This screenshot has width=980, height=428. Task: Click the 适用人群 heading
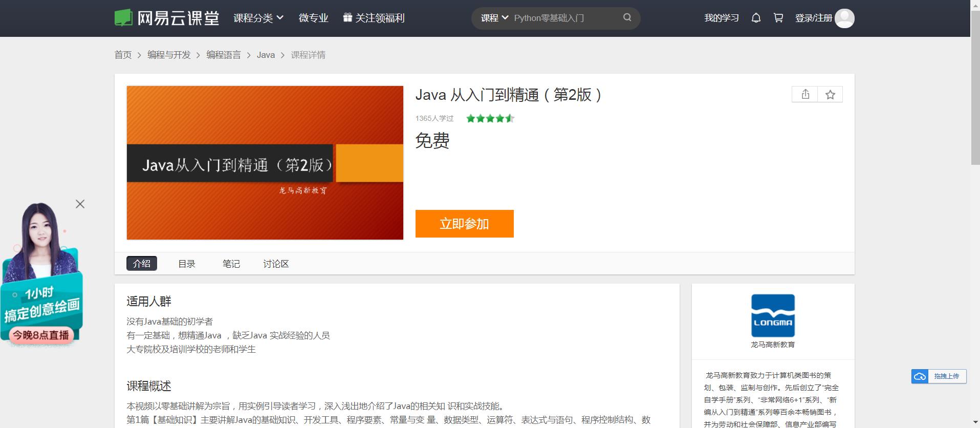[149, 301]
